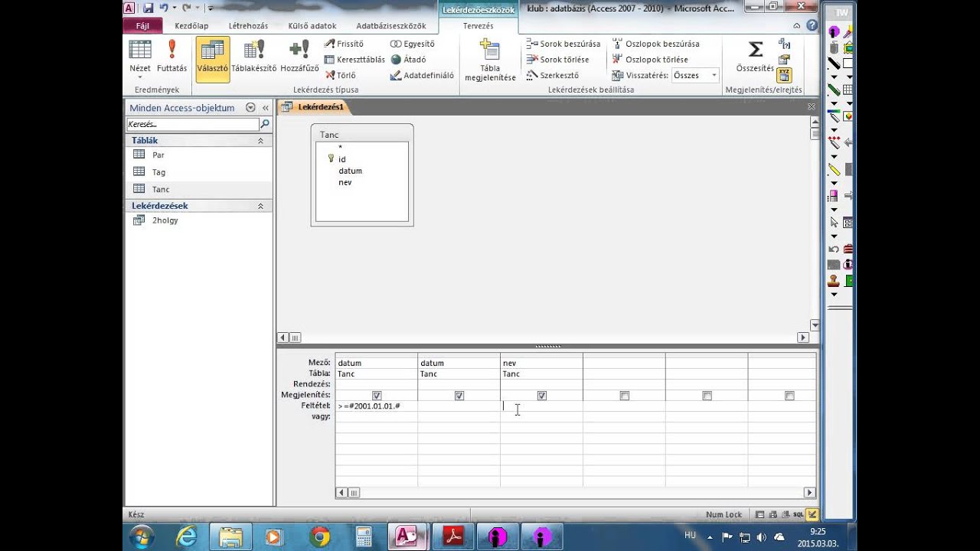Click the Feltétel cell with >=#2001.01.01.#
Viewport: 980px width, 551px height.
[x=377, y=406]
